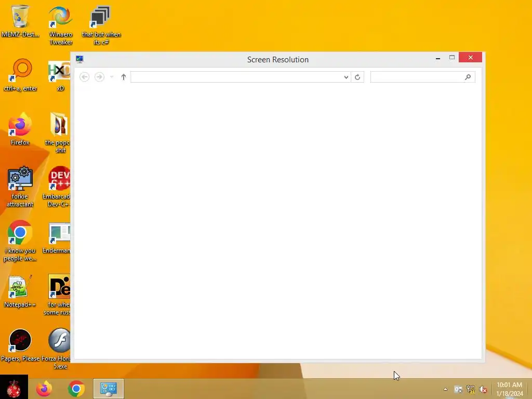This screenshot has height=399, width=532.
Task: Open the 'forkie attractant' desktop shortcut
Action: coord(20,186)
